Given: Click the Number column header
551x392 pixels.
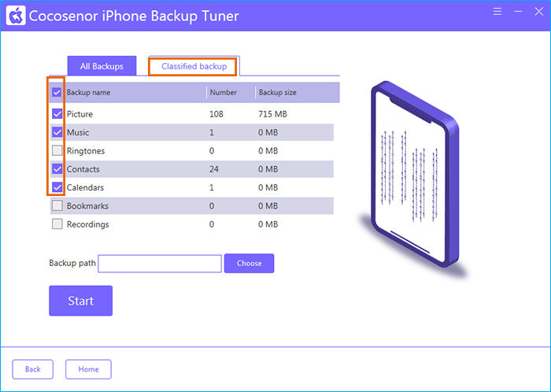Looking at the screenshot, I should 223,92.
